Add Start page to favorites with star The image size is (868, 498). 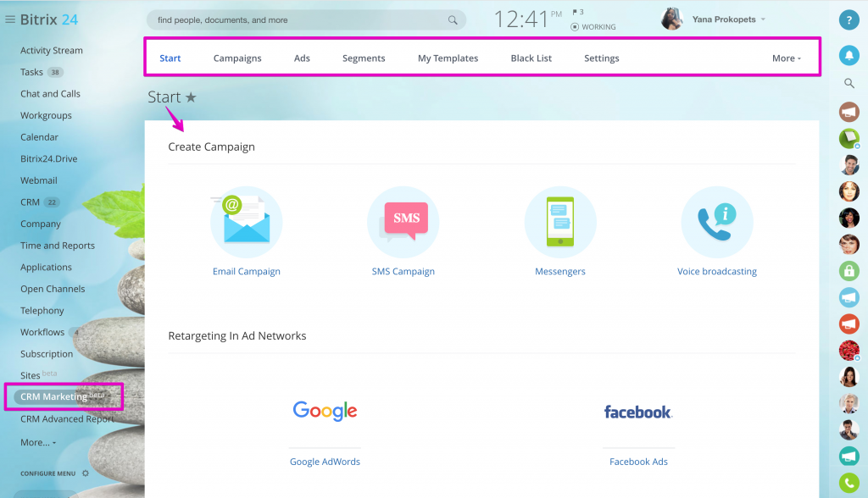pos(191,97)
